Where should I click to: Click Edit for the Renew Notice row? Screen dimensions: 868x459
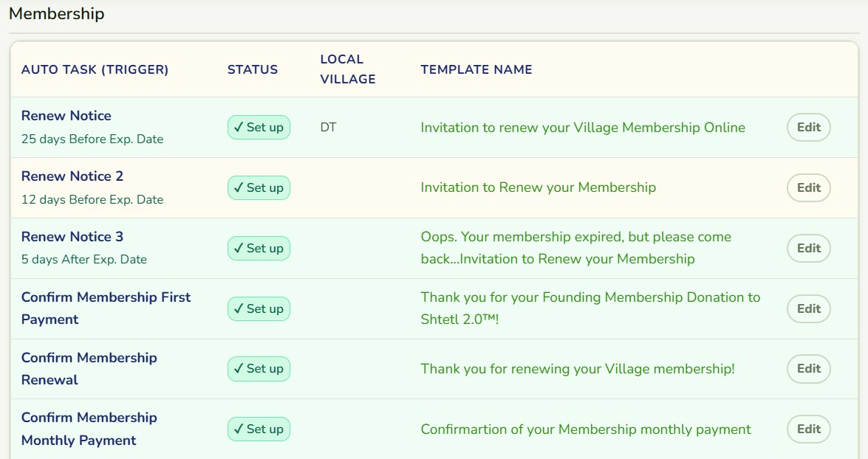(808, 127)
